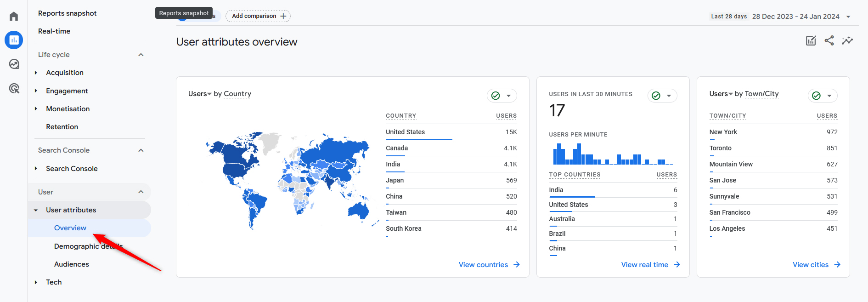The width and height of the screenshot is (868, 302).
Task: Click the 28 Dec 2023 - 24 Jan 2024 date range
Action: (795, 17)
